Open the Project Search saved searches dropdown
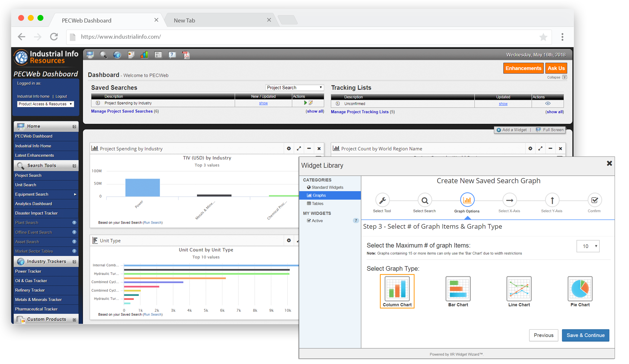629x364 pixels. pyautogui.click(x=294, y=88)
